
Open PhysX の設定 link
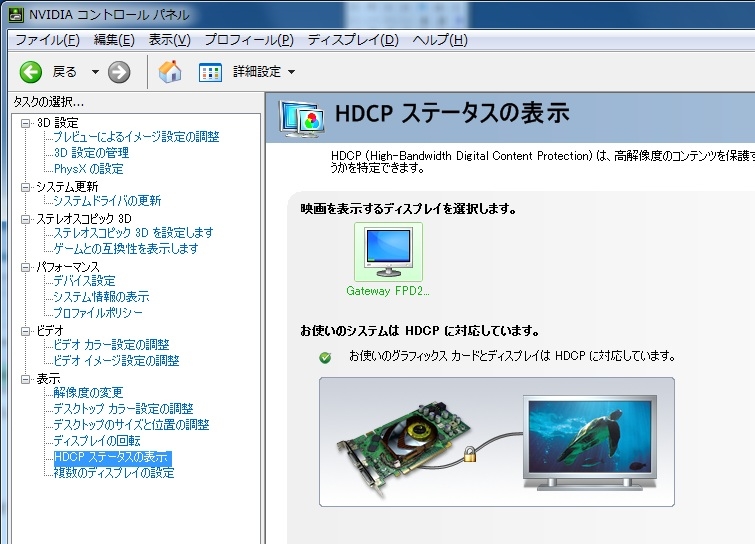(89, 169)
